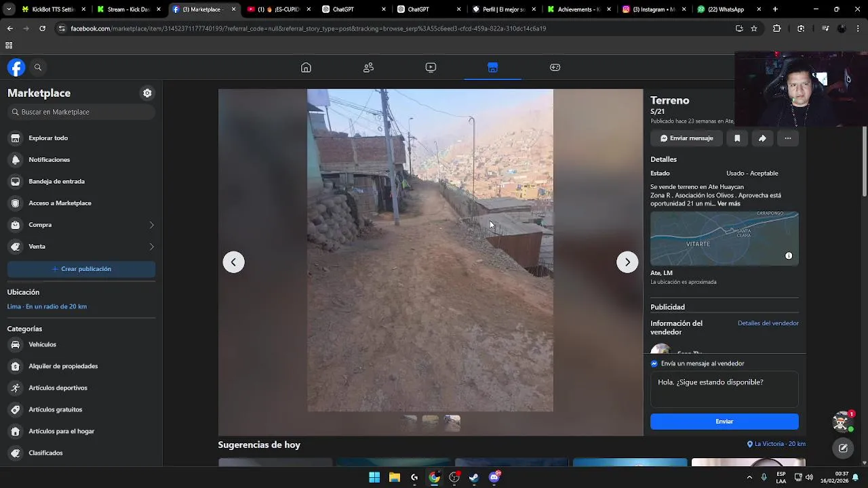Show map location info icon
Viewport: 868px width, 488px height.
click(789, 256)
